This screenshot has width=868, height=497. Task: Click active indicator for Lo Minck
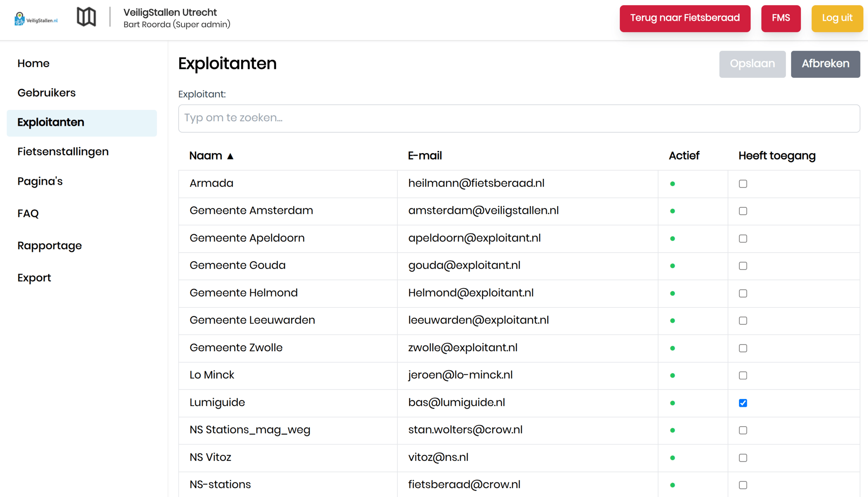pyautogui.click(x=672, y=376)
